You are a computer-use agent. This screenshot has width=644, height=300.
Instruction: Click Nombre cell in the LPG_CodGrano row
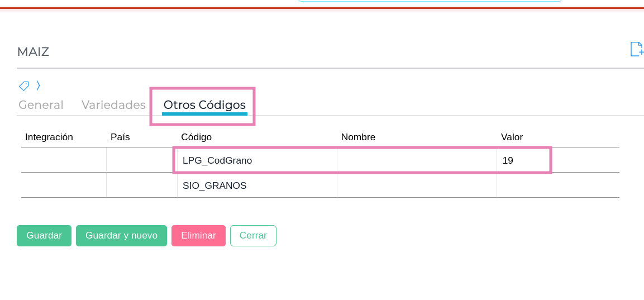pos(417,160)
